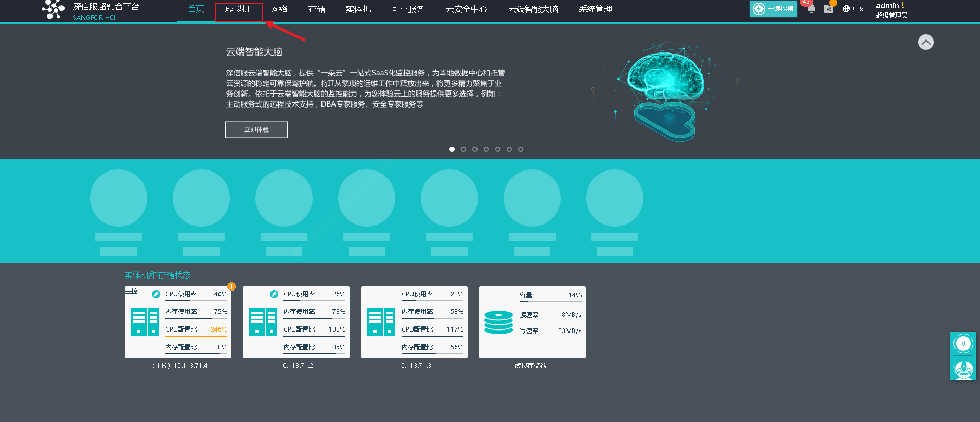The image size is (980, 422).
Task: Select the second carousel indicator dot
Action: [463, 149]
